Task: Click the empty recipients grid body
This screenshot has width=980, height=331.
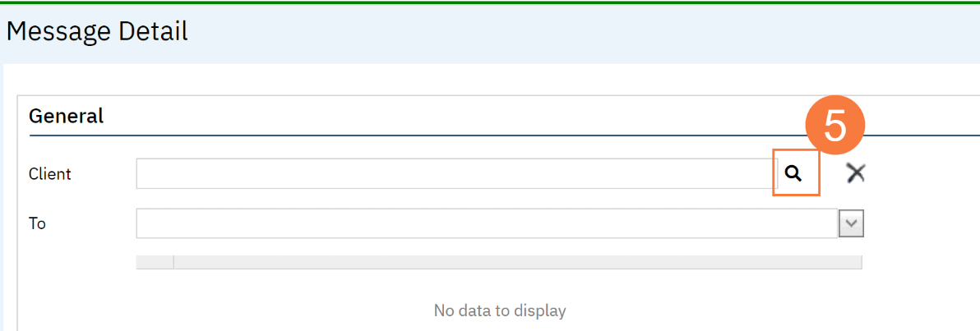Action: point(499,300)
